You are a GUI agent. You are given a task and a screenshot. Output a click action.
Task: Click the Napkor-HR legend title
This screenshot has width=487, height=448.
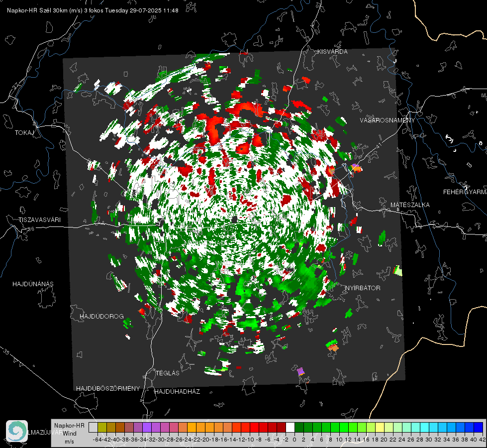tap(69, 425)
